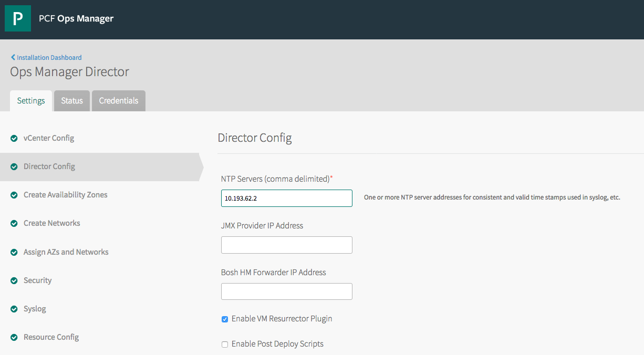Click the Create Networks checkmark icon
This screenshot has height=355, width=644.
tap(14, 223)
